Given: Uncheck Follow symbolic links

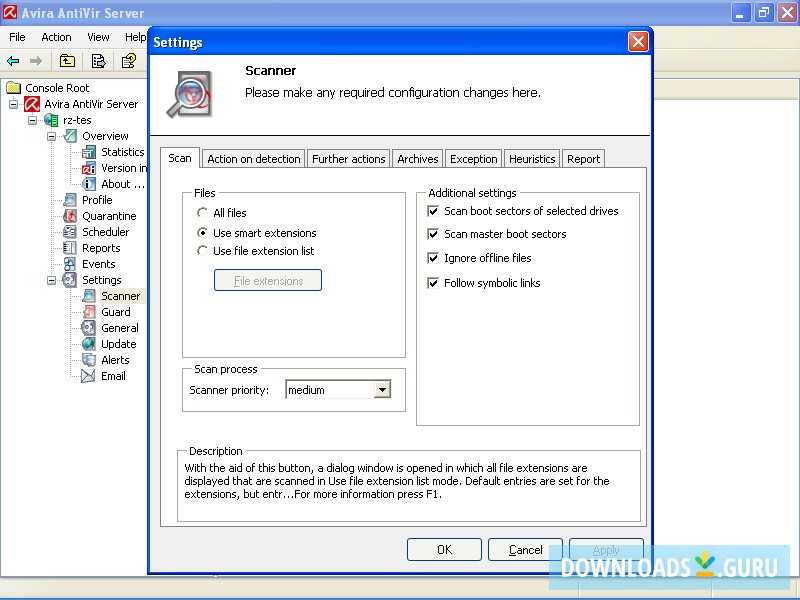Looking at the screenshot, I should coord(433,283).
